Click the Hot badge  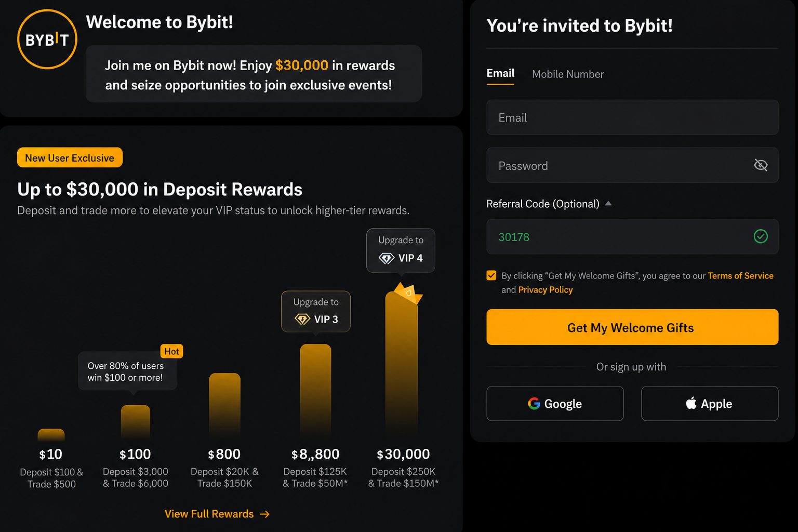(x=171, y=351)
